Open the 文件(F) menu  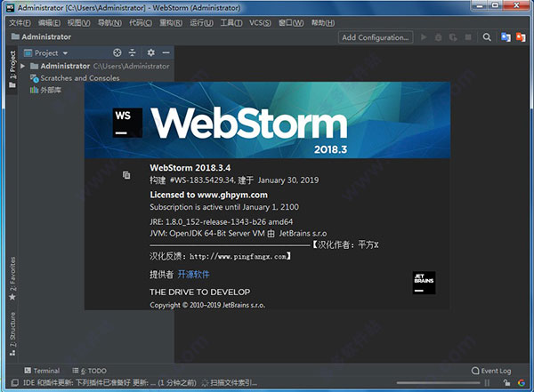click(x=20, y=23)
